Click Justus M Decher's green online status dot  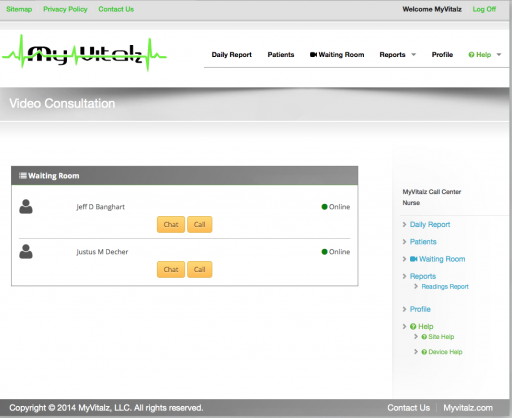click(x=324, y=252)
